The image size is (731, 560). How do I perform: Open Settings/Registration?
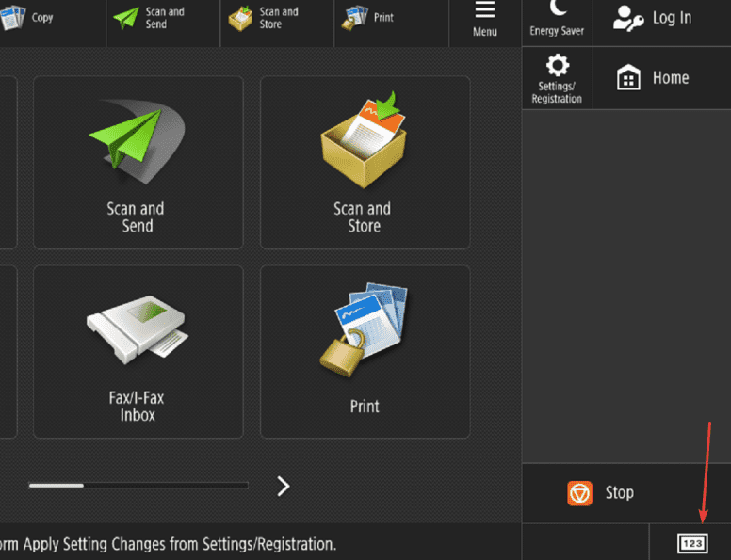coord(557,77)
